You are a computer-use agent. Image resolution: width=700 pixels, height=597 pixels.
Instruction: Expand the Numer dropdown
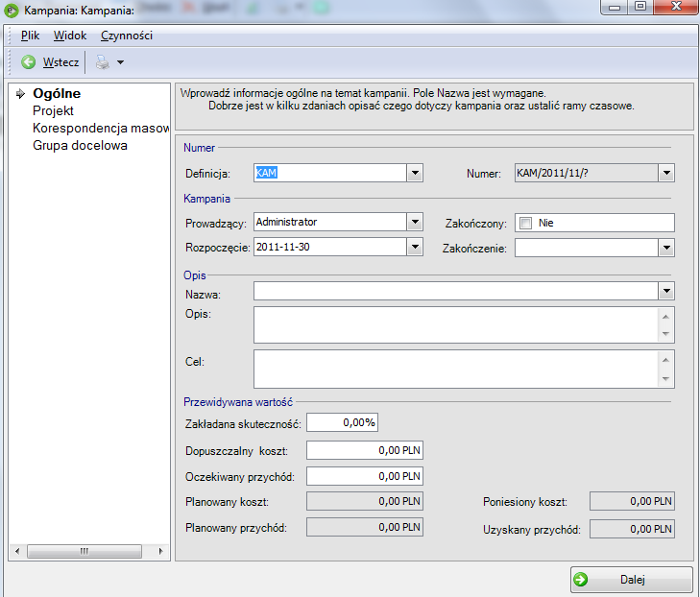point(666,173)
